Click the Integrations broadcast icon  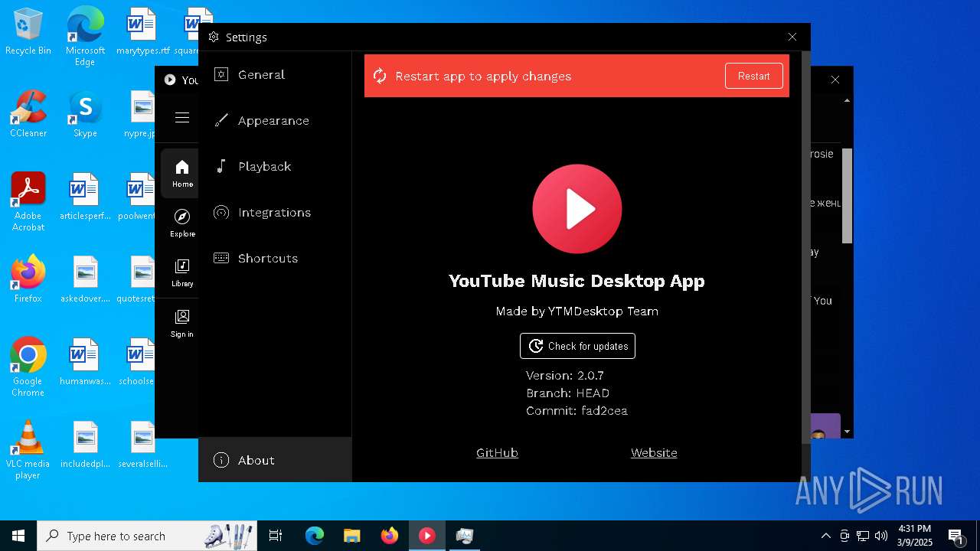tap(221, 212)
